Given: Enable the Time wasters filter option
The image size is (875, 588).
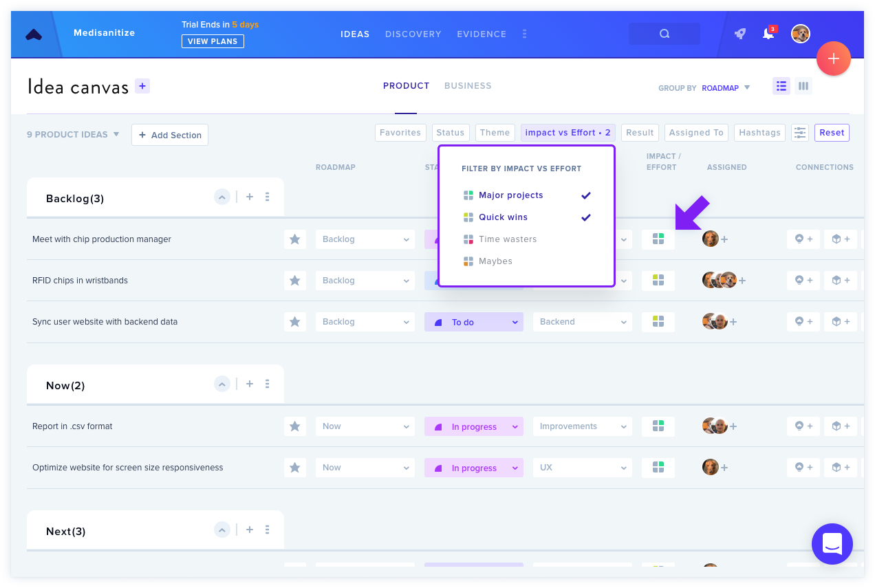Looking at the screenshot, I should (x=500, y=239).
